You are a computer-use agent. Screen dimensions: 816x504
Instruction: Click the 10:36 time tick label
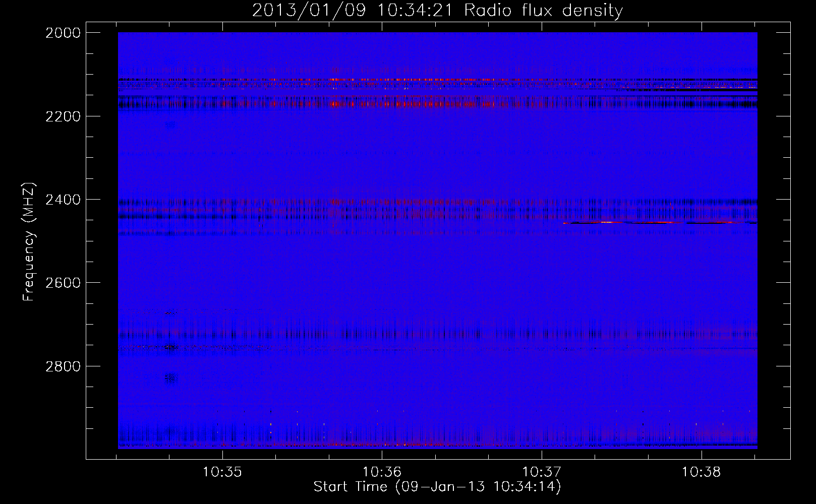[x=382, y=472]
